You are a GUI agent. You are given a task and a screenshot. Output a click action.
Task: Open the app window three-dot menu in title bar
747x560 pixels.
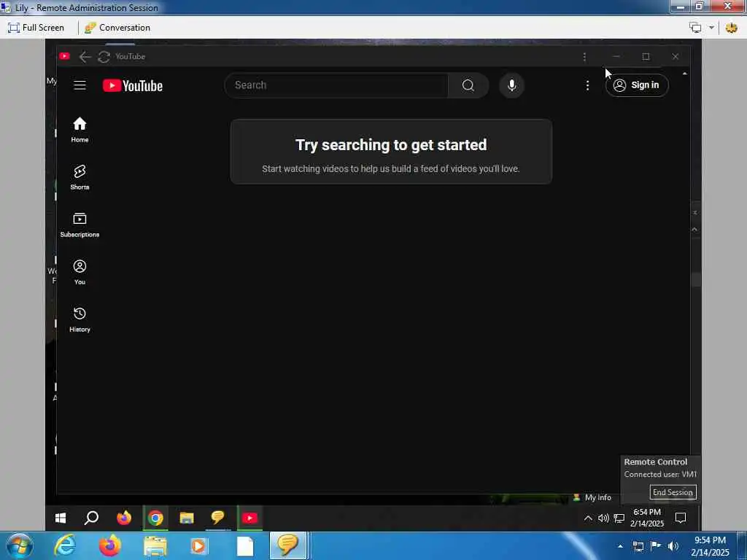[584, 57]
